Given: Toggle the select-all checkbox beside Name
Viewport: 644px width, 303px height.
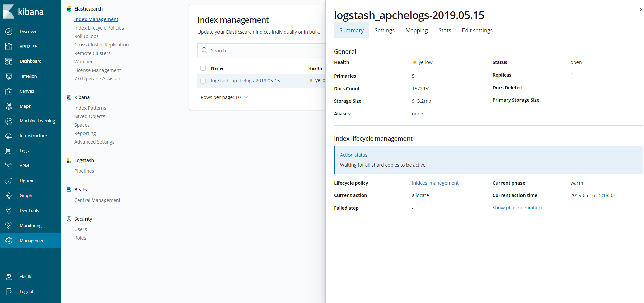Looking at the screenshot, I should [203, 68].
